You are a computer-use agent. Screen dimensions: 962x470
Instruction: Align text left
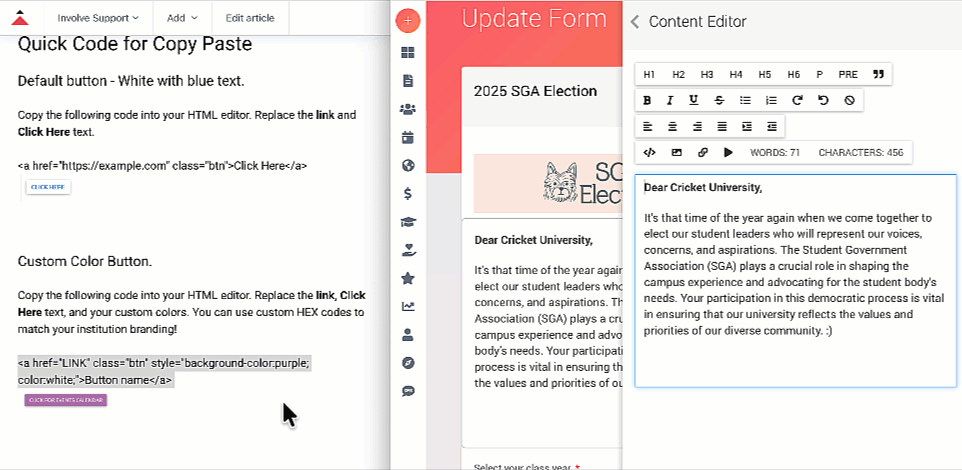pyautogui.click(x=648, y=127)
